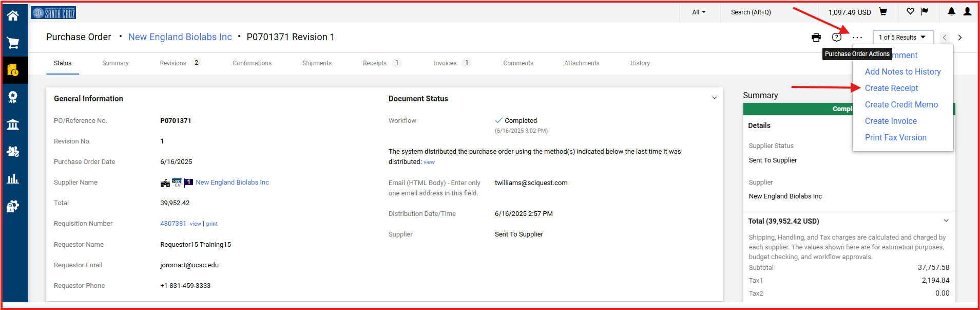
Task: Open the bar chart reports icon
Action: pos(13,179)
